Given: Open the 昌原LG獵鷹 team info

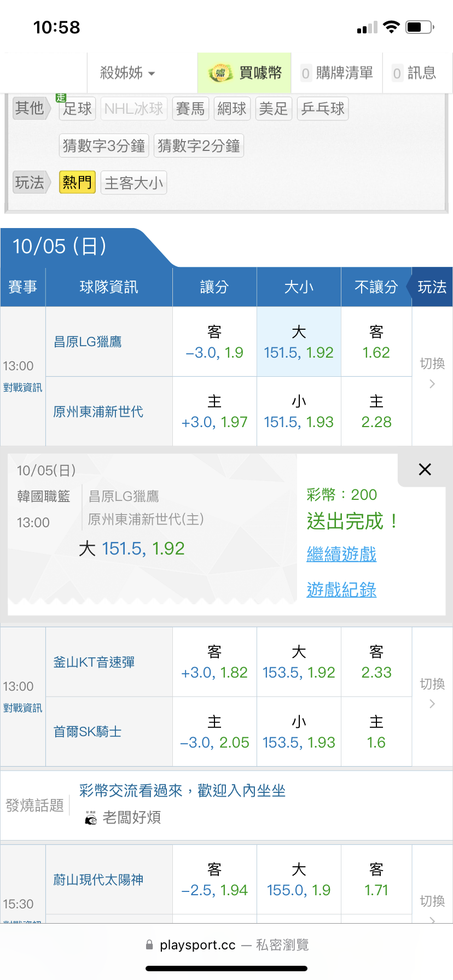Looking at the screenshot, I should (88, 342).
